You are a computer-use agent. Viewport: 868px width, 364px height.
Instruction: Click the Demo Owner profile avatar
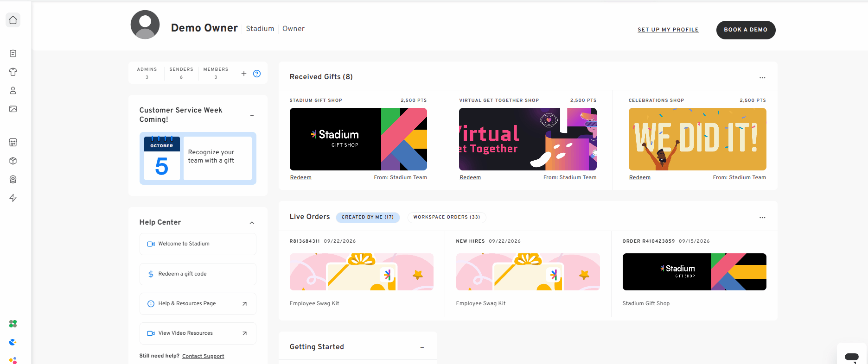(145, 25)
